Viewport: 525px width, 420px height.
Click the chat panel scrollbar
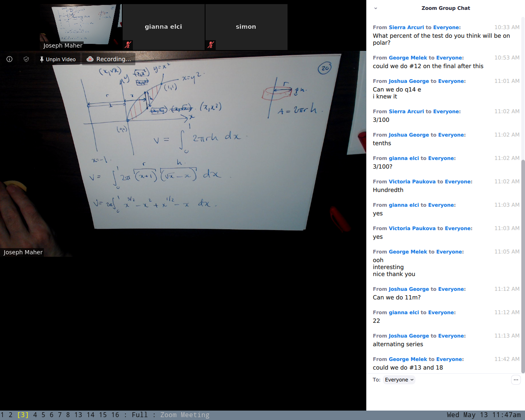point(523,246)
